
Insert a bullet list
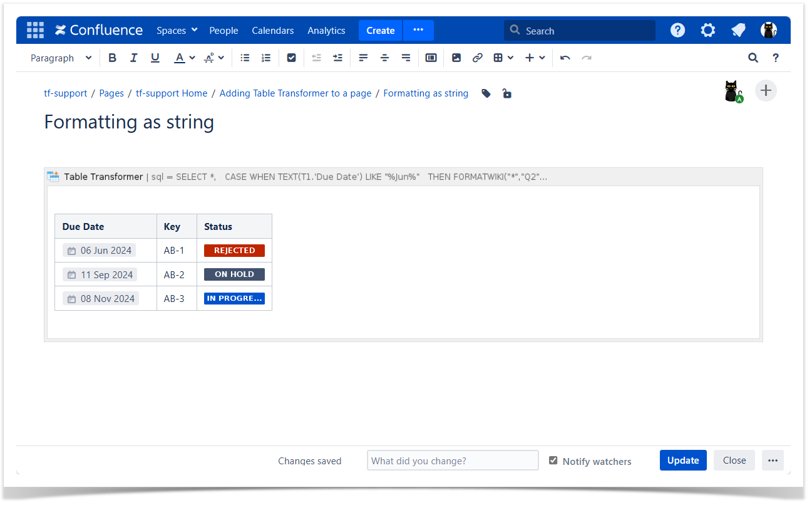245,58
